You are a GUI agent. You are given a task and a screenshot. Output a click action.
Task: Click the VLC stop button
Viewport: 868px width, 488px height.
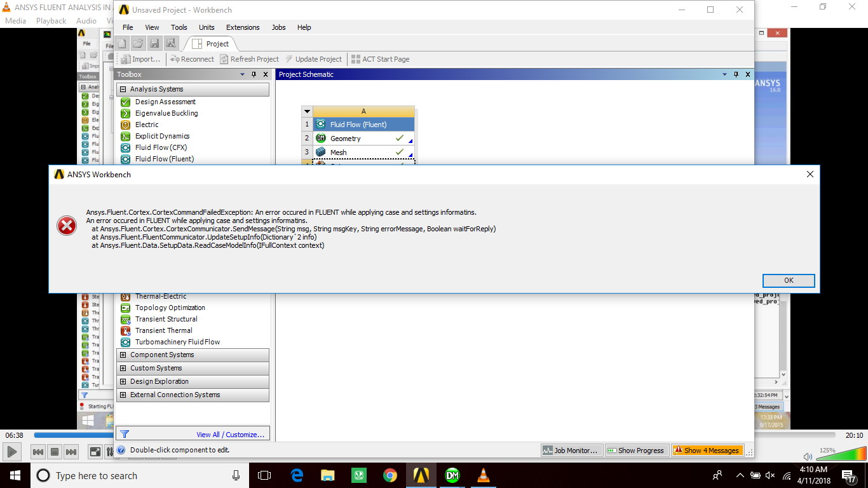coord(55,452)
